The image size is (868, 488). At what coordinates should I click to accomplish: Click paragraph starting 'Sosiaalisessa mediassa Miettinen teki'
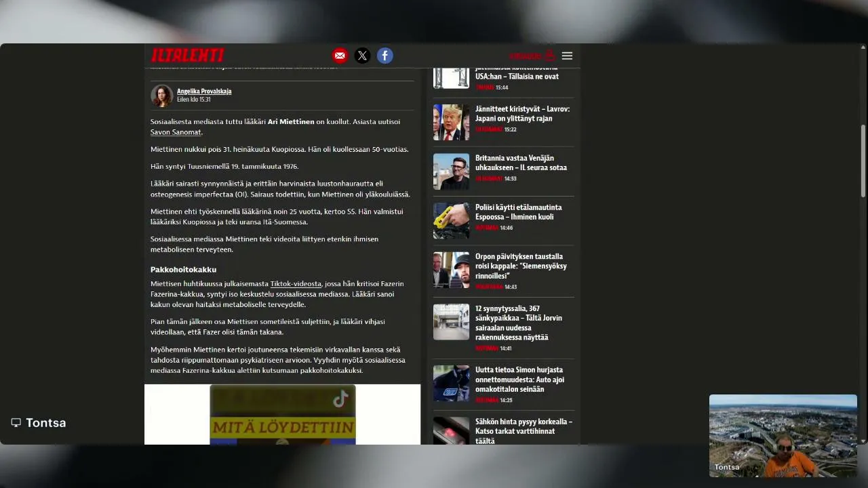[x=264, y=244]
